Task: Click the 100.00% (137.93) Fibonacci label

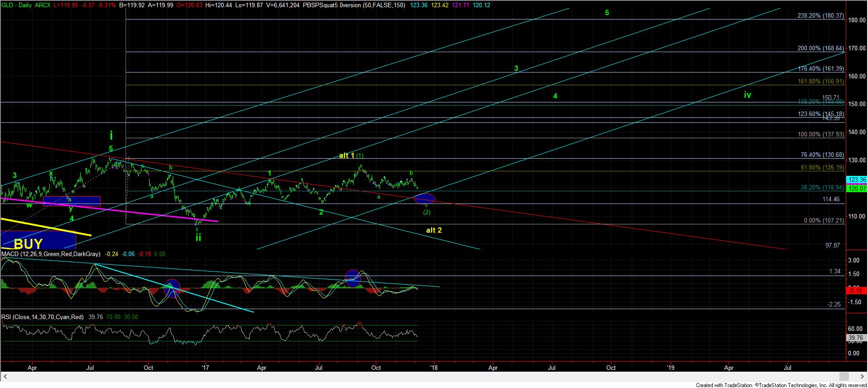Action: 821,135
